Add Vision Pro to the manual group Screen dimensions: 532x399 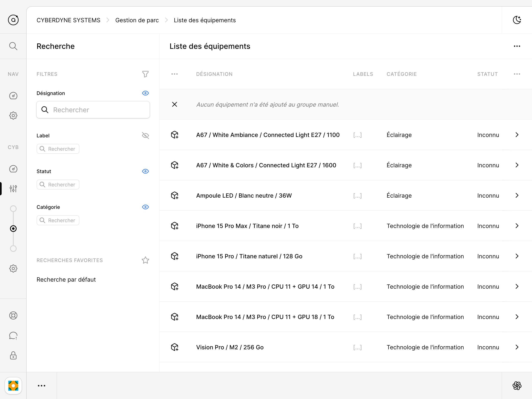point(175,347)
